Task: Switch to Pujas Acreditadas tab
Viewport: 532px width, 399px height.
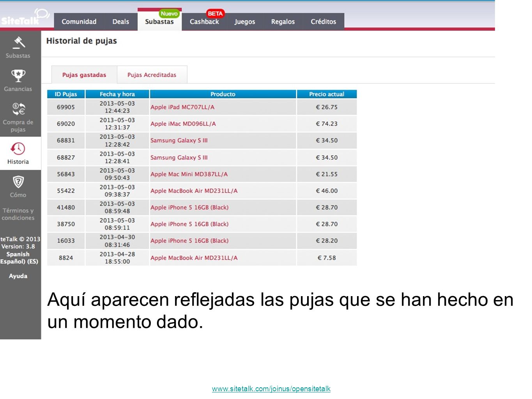Action: point(152,75)
